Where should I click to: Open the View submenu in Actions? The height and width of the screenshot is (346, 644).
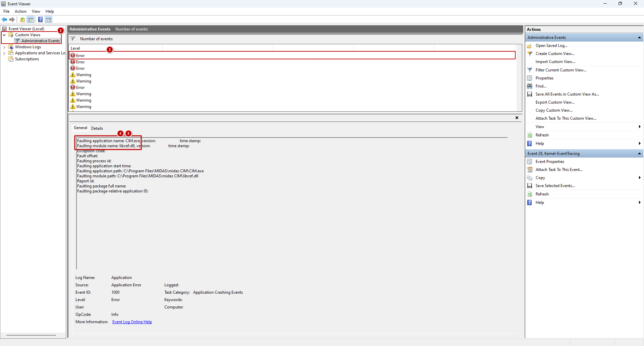tap(540, 127)
